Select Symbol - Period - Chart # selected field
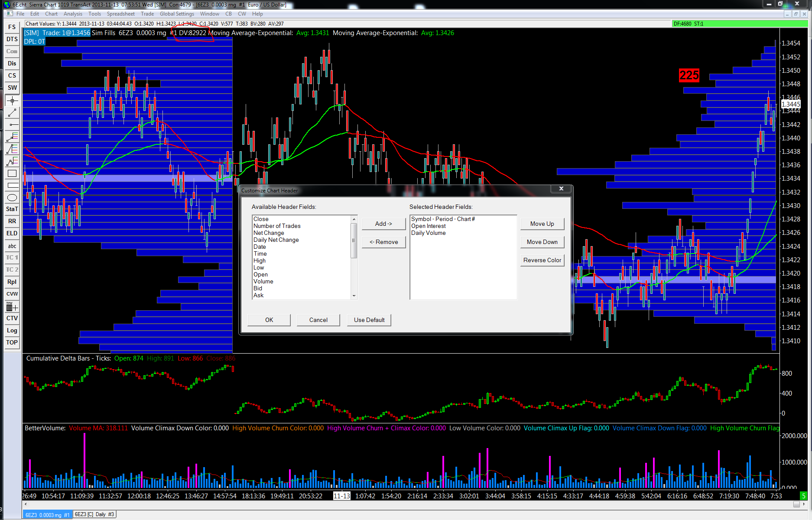812x520 pixels. point(463,219)
